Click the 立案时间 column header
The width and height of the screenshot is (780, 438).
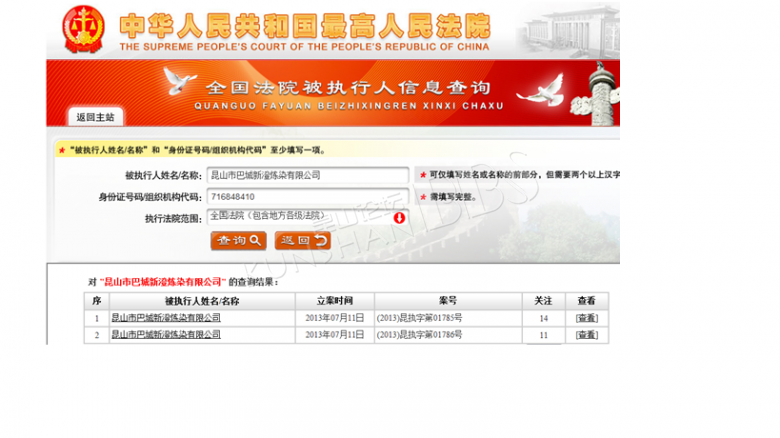point(335,300)
